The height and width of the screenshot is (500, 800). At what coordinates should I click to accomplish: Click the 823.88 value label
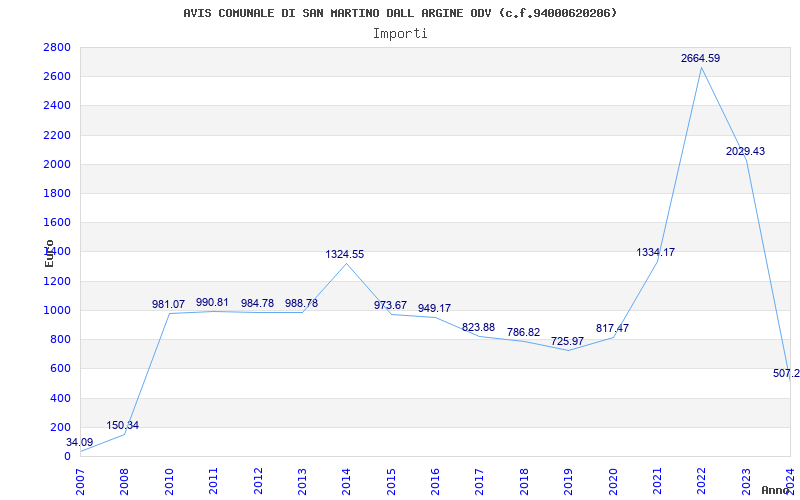tap(479, 327)
